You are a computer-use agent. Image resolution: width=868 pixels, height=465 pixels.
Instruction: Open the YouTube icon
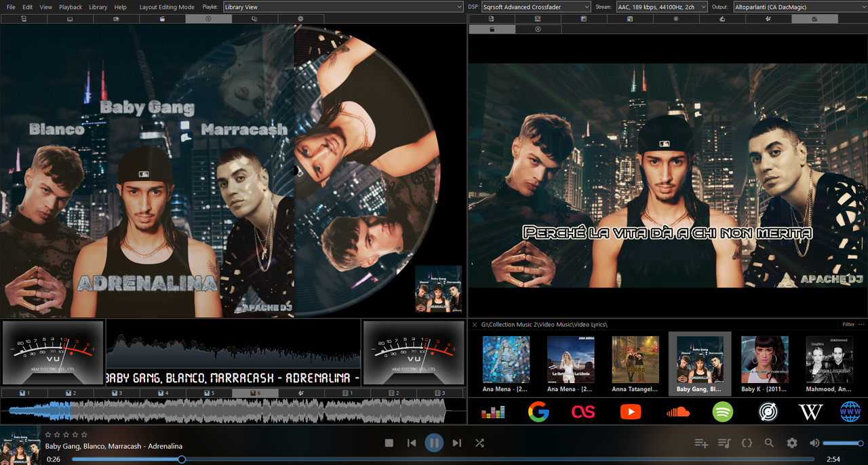[630, 411]
